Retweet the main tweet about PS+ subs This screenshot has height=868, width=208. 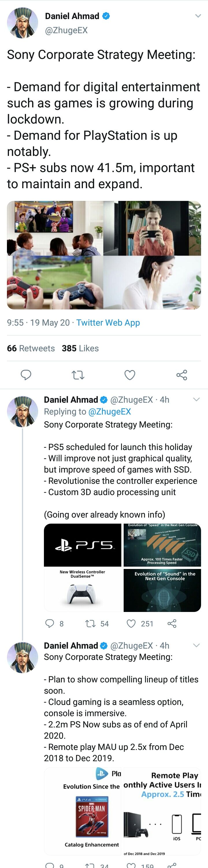tap(78, 375)
